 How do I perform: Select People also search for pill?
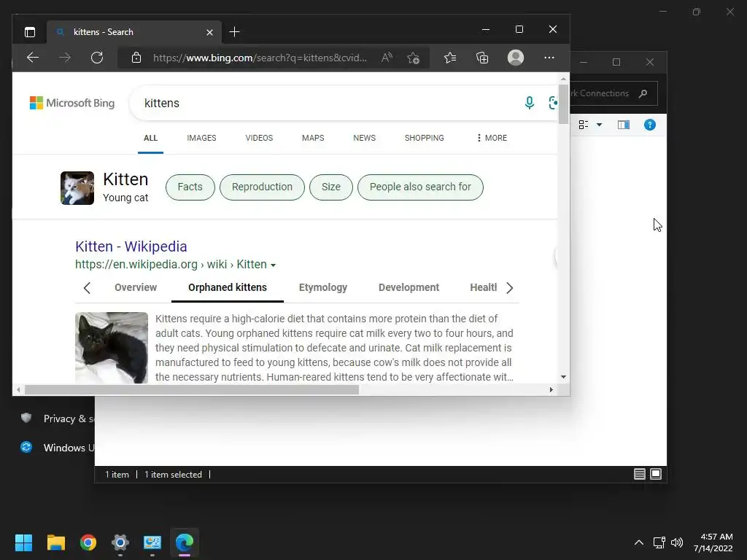pyautogui.click(x=420, y=187)
